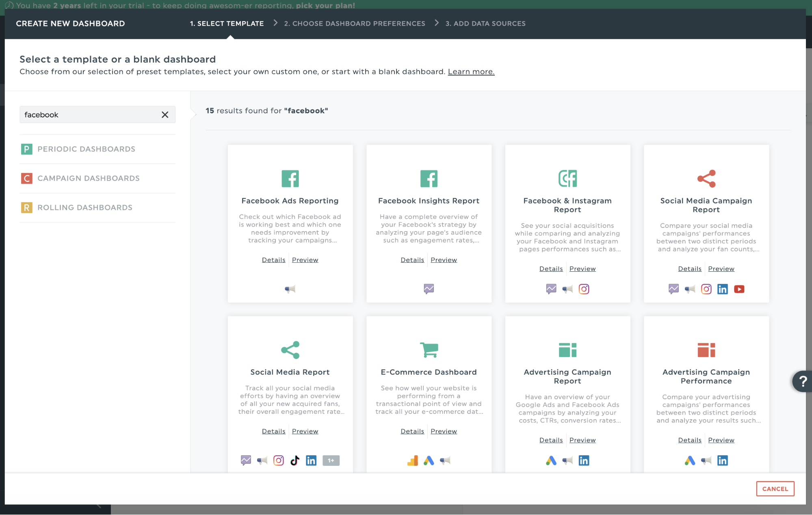812x515 pixels.
Task: Click the yellow R Rolling Dashboards icon
Action: pos(27,208)
